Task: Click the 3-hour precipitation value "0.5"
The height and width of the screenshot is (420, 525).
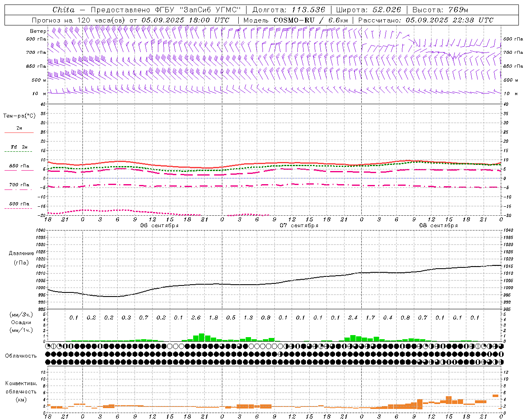Action: pos(231,317)
